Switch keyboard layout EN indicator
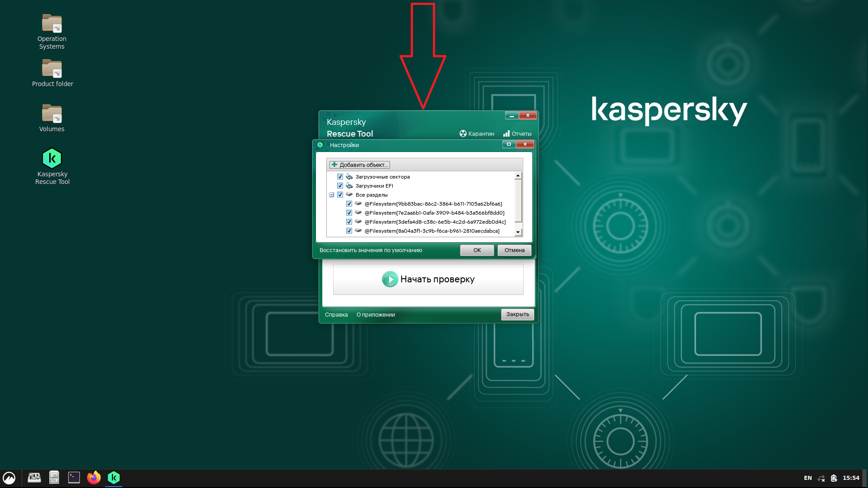The height and width of the screenshot is (488, 868). pos(808,478)
